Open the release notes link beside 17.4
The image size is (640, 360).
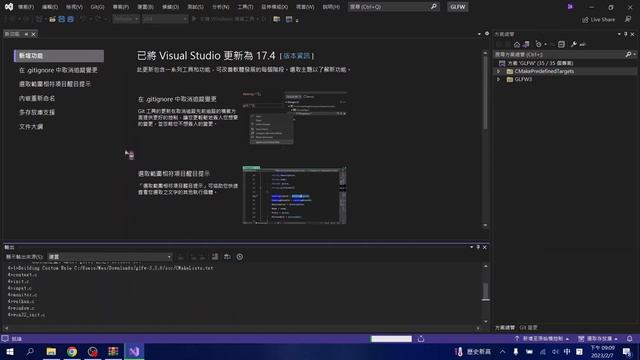pos(297,56)
